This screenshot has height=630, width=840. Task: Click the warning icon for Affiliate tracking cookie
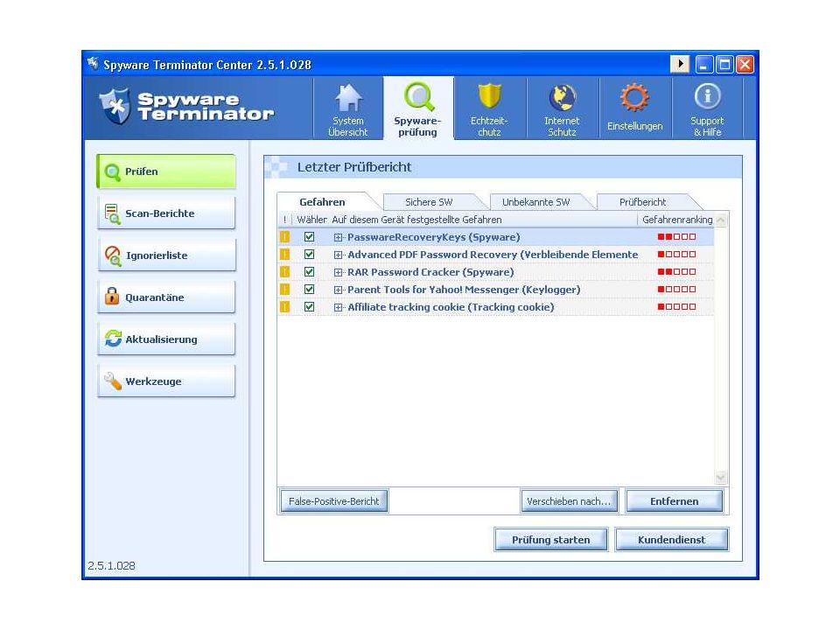click(x=284, y=307)
